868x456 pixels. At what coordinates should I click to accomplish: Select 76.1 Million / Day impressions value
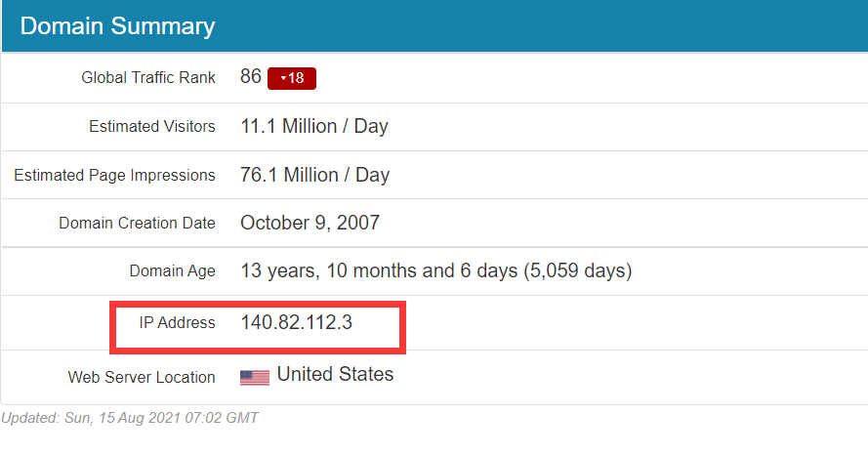coord(315,175)
